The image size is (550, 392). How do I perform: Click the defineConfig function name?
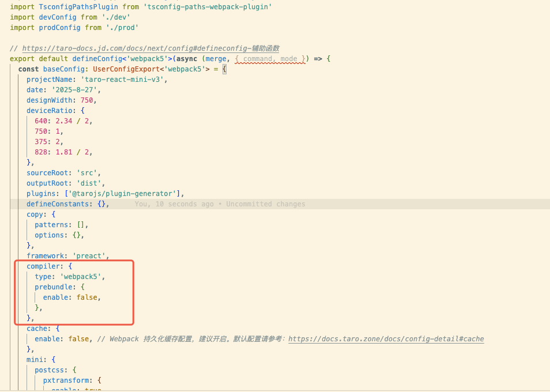97,59
